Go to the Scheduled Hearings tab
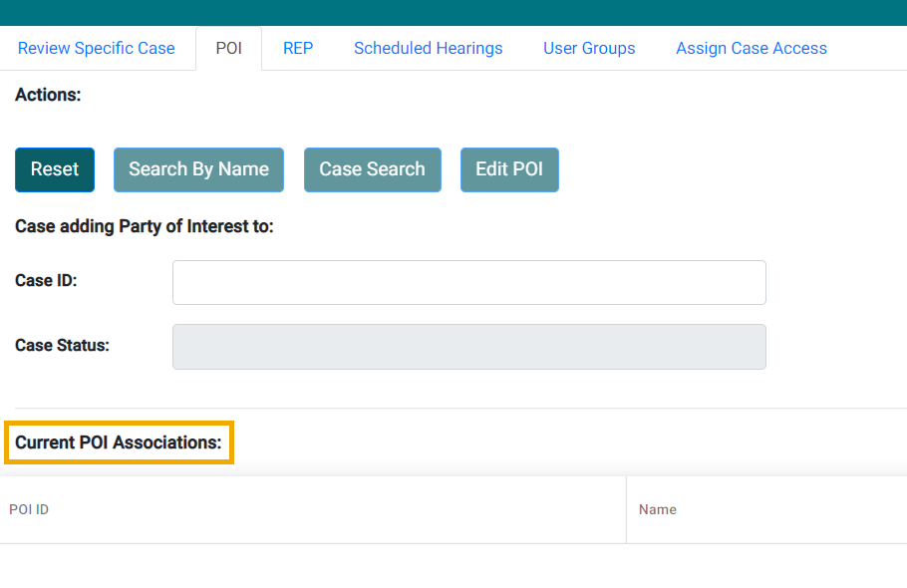The width and height of the screenshot is (907, 588). pos(428,48)
